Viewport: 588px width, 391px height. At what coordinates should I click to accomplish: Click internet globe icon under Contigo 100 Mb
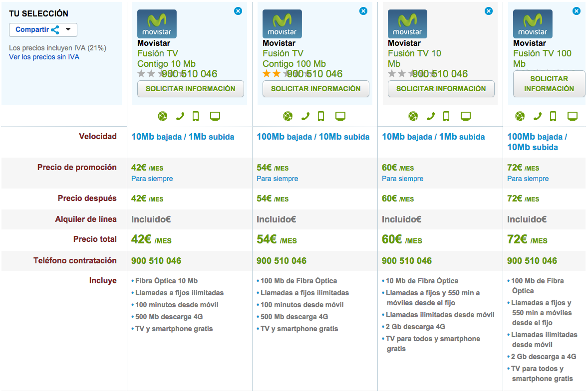click(x=288, y=117)
